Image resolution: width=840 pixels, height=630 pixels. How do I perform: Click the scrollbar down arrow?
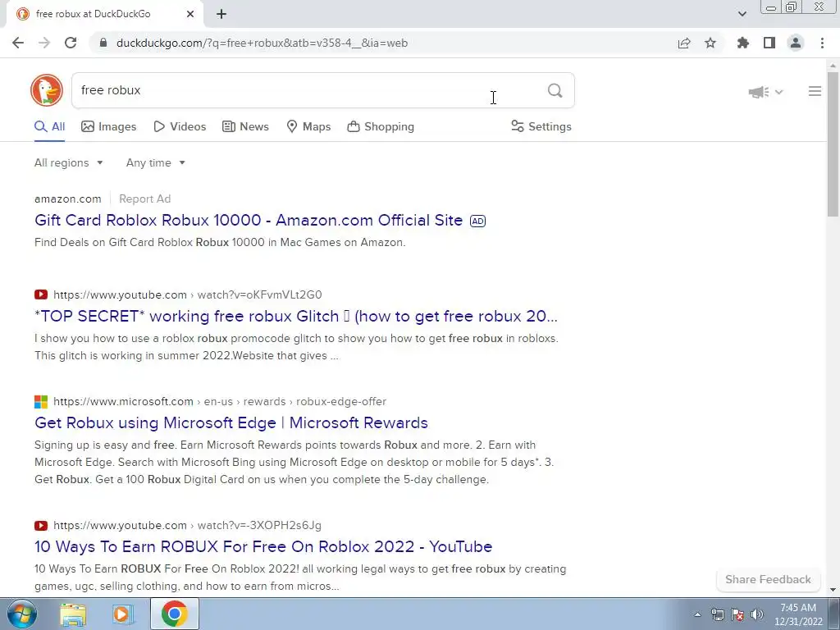(x=833, y=590)
